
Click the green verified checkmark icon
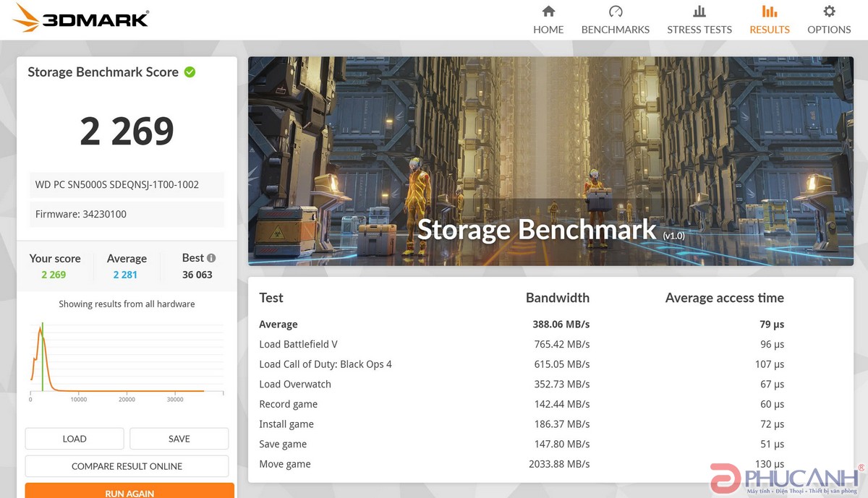[190, 72]
